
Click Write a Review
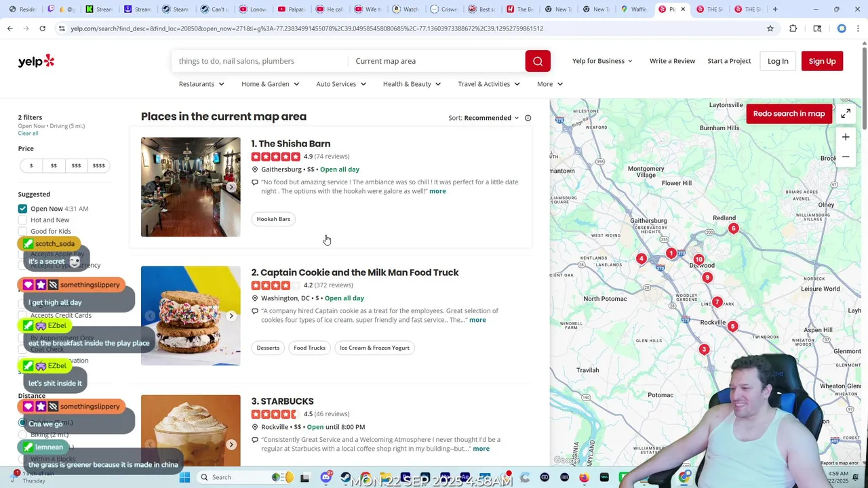point(672,61)
